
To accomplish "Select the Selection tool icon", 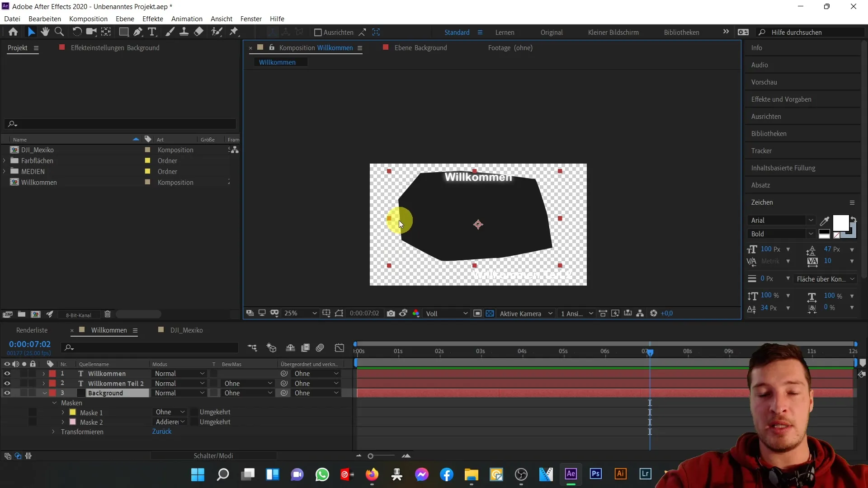I will click(31, 32).
